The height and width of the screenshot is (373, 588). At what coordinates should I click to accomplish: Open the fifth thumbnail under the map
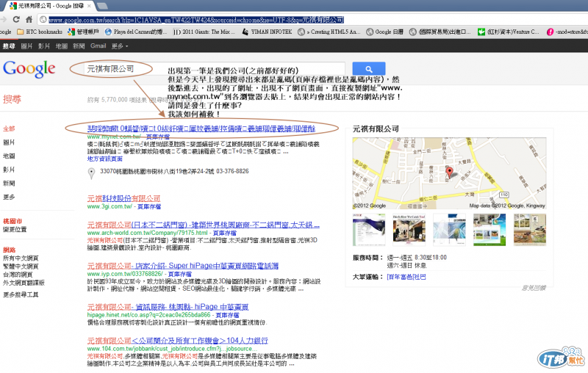(x=529, y=230)
